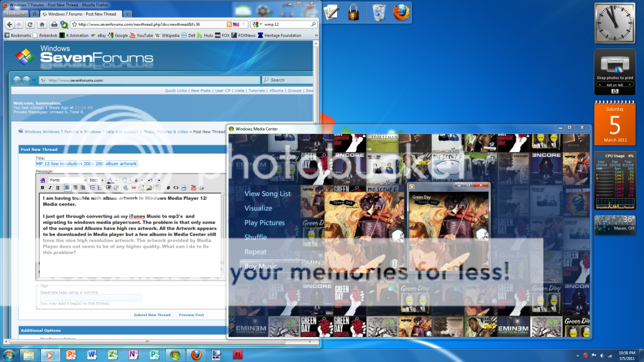Click into the thread Title input field
644x362 pixels.
(x=86, y=163)
